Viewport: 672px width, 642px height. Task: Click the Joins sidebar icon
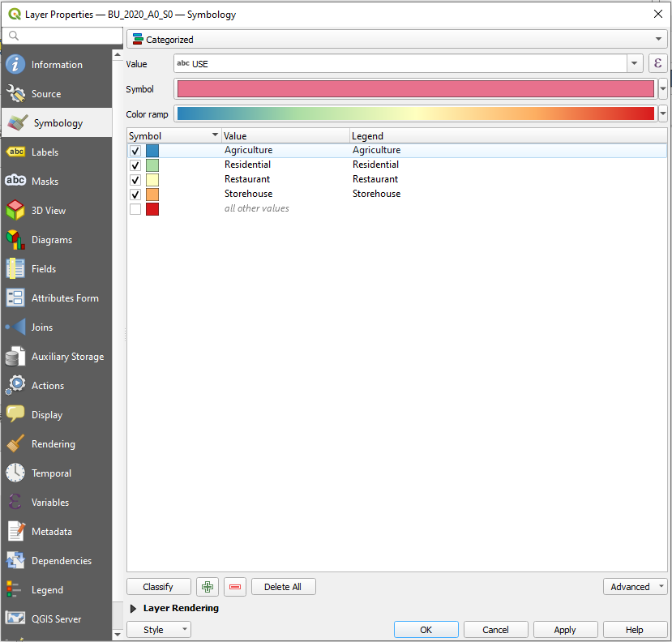[15, 327]
